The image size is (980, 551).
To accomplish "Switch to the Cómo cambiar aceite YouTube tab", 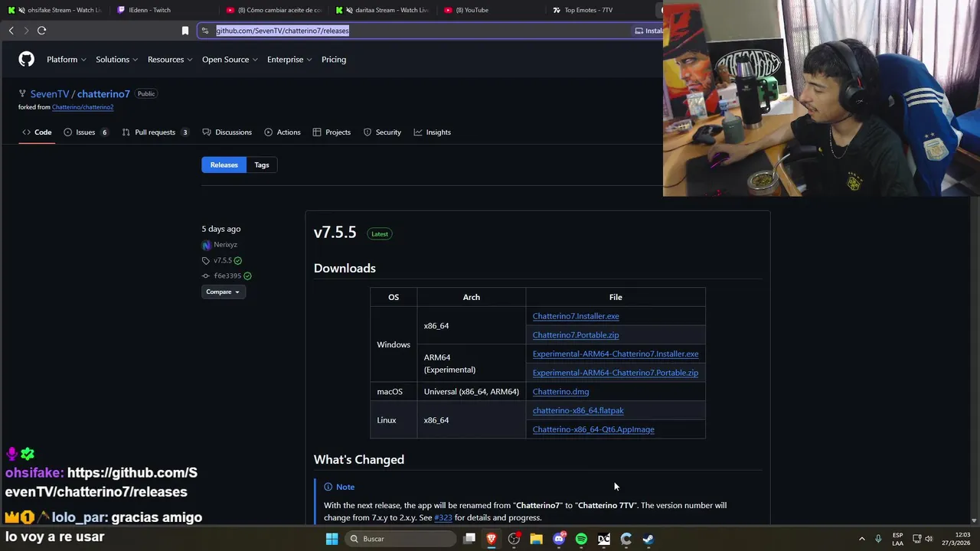I will click(274, 10).
